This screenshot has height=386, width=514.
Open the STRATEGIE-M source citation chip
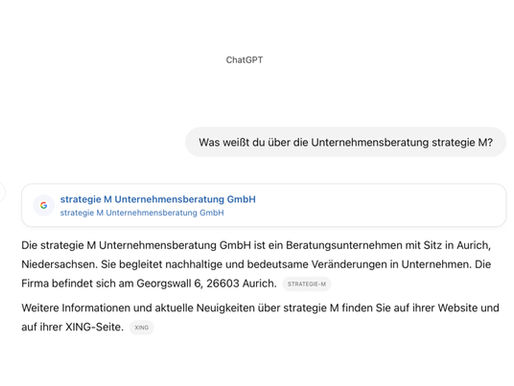pos(307,284)
